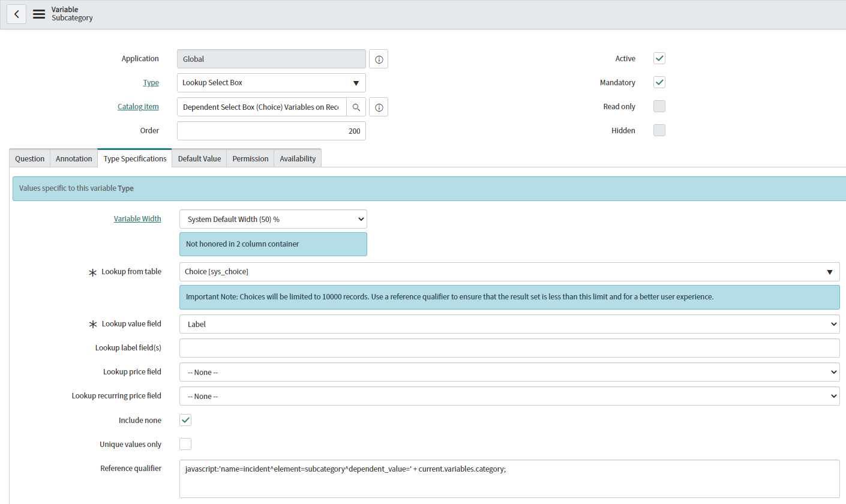Toggle Include none checkbox
The width and height of the screenshot is (846, 504).
pos(185,420)
